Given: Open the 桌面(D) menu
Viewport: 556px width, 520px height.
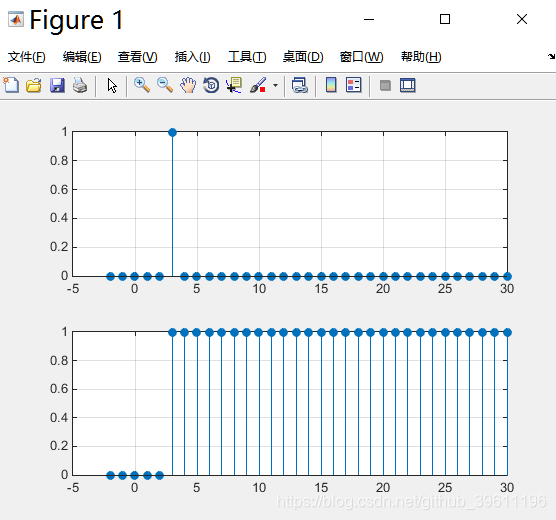Looking at the screenshot, I should tap(303, 57).
